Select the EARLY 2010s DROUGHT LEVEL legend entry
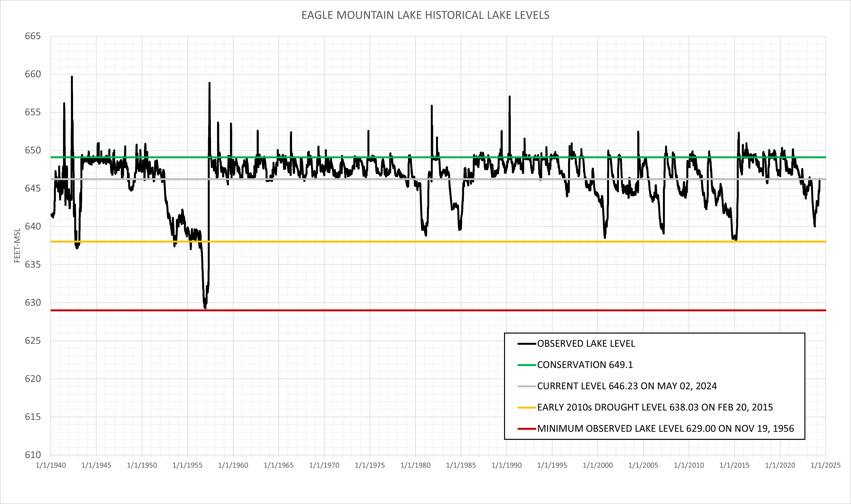 pyautogui.click(x=645, y=407)
